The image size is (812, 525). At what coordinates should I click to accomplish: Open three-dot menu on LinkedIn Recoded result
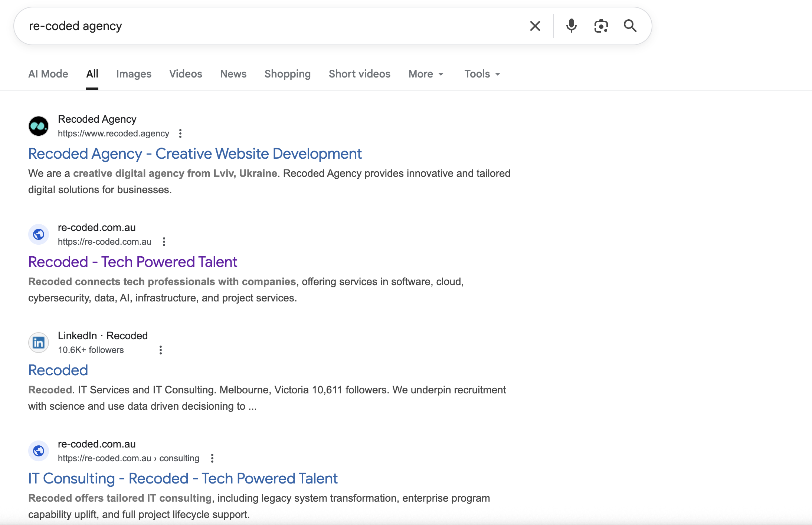pyautogui.click(x=160, y=349)
